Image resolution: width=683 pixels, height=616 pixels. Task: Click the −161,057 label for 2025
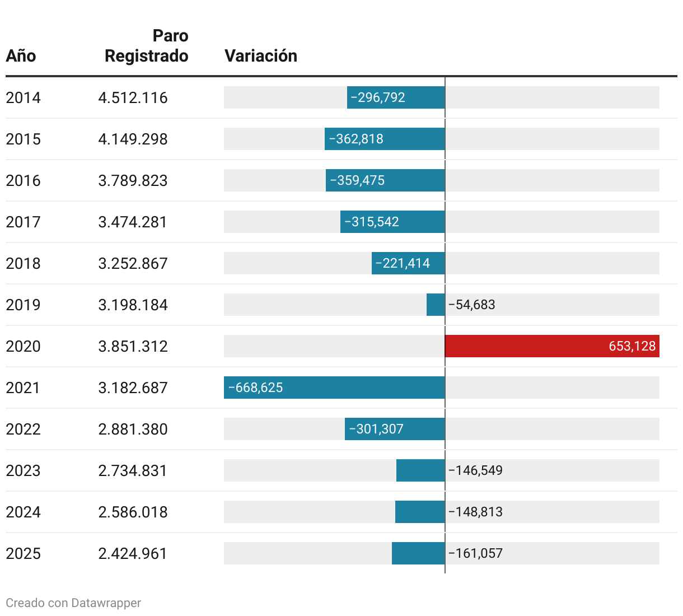point(475,553)
